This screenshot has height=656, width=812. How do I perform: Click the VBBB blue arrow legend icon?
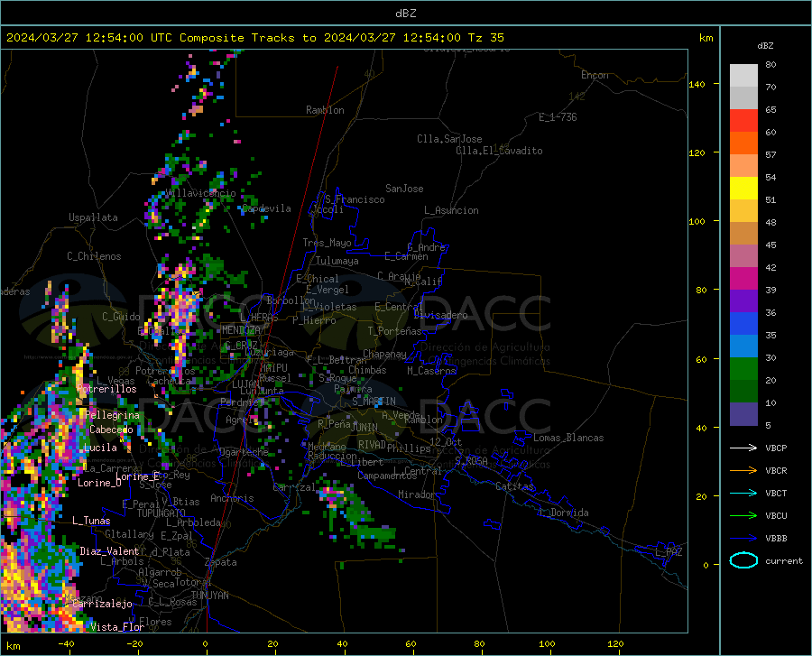(743, 539)
